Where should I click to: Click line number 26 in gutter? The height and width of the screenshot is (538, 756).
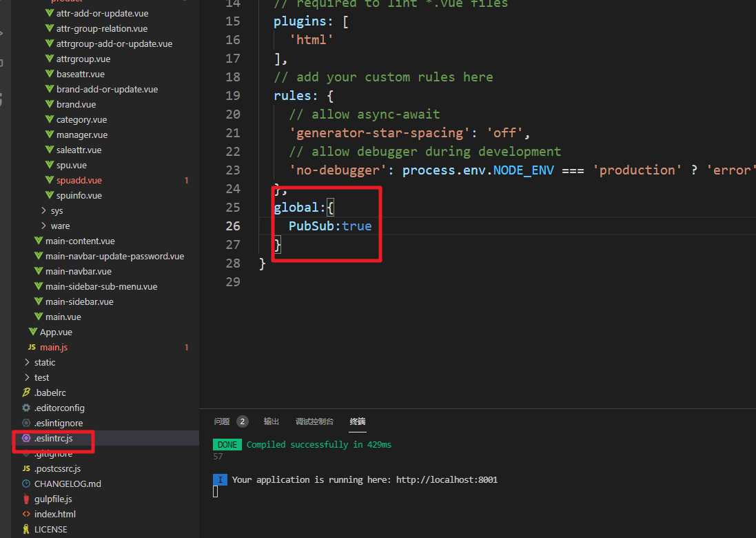(x=233, y=226)
